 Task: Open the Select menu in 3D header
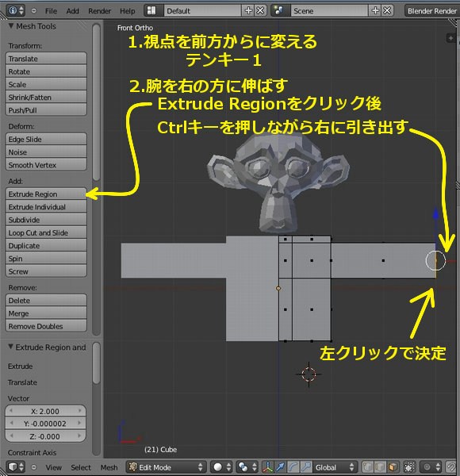(x=81, y=467)
